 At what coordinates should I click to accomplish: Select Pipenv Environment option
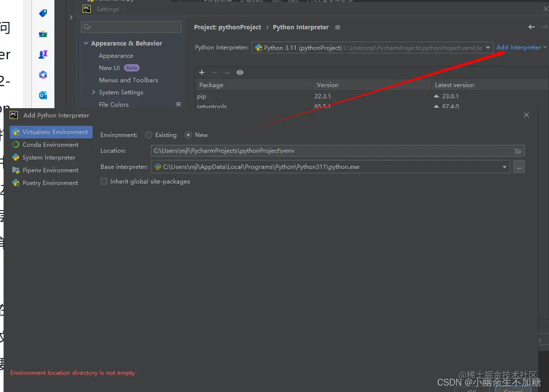click(x=51, y=170)
